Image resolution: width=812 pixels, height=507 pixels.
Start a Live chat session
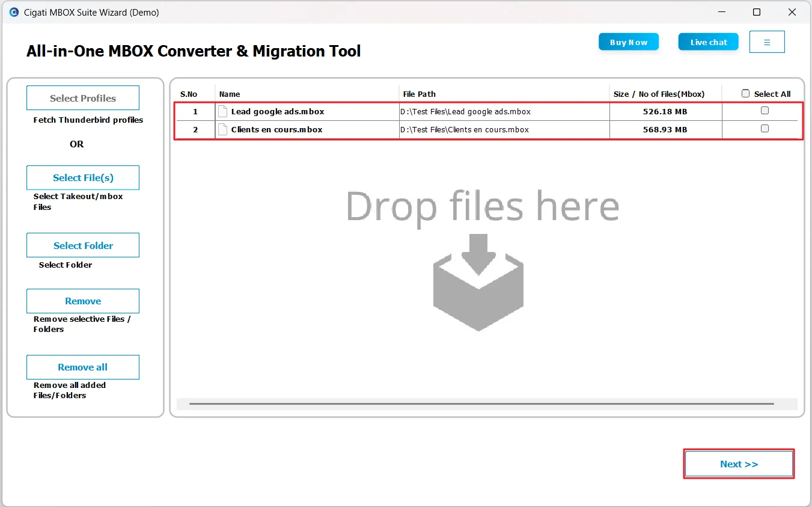[709, 42]
